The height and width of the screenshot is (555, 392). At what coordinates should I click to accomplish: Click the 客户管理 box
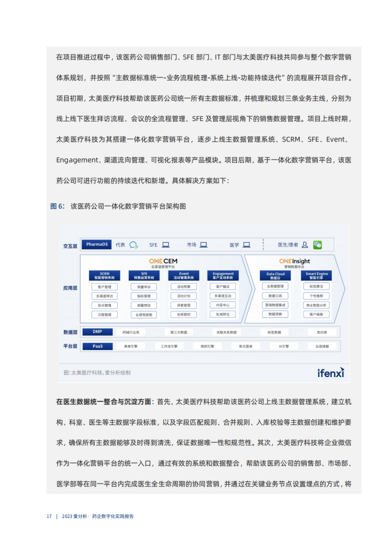[105, 287]
